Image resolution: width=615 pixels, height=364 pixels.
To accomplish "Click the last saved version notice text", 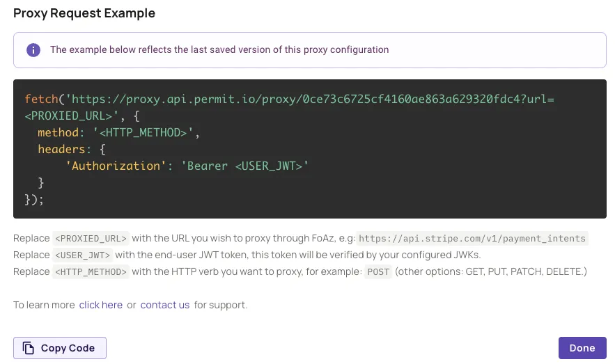I will tap(219, 50).
